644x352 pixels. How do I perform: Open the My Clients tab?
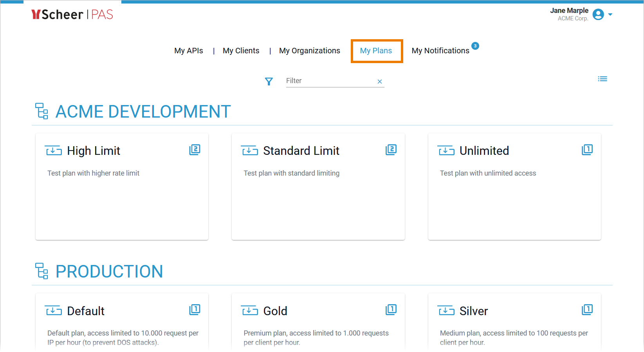(x=241, y=51)
